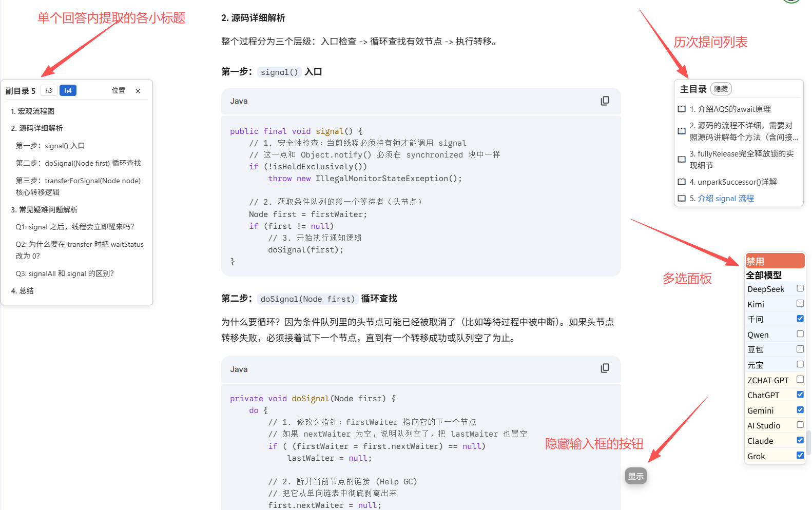812x510 pixels.
Task: Switch sub-outline to h4 level
Action: 68,91
